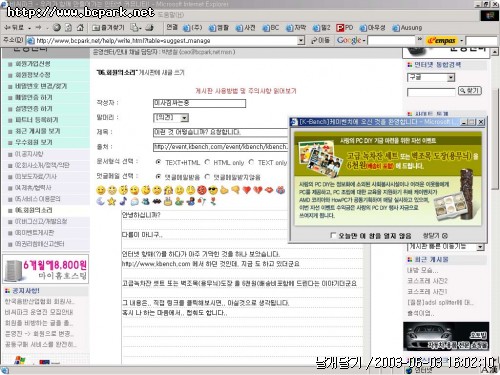The height and width of the screenshot is (375, 500).
Task: Open the 01.공지사항 board menu item
Action: tap(29, 154)
